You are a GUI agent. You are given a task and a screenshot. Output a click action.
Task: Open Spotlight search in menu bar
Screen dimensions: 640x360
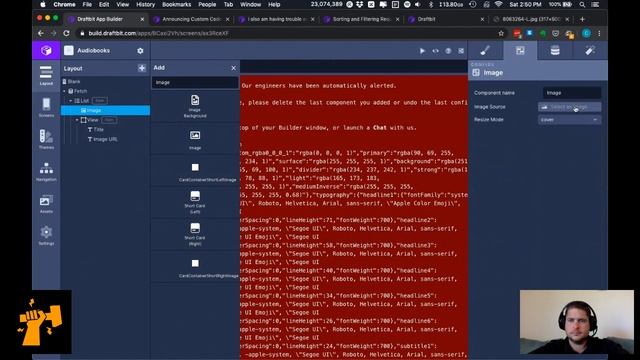click(582, 4)
